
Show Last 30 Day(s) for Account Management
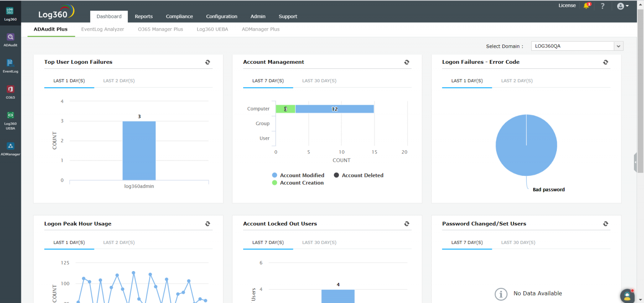tap(319, 81)
